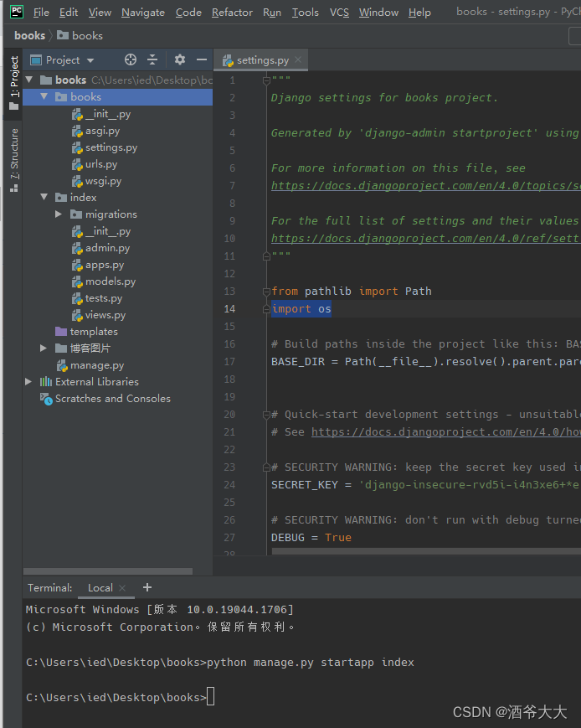Select Scratches and Consoles node
Screen dimensions: 581x728
coord(105,399)
